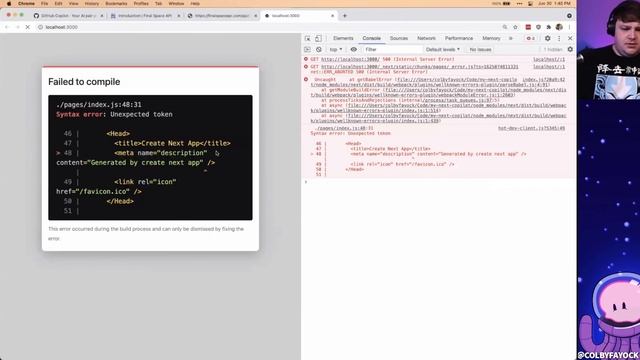This screenshot has height=360, width=640.
Task: Open the Extensions puzzle icon
Action: click(x=549, y=27)
